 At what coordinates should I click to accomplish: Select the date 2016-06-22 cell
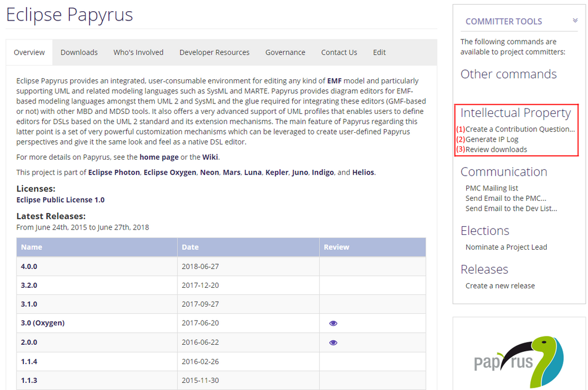pos(248,342)
